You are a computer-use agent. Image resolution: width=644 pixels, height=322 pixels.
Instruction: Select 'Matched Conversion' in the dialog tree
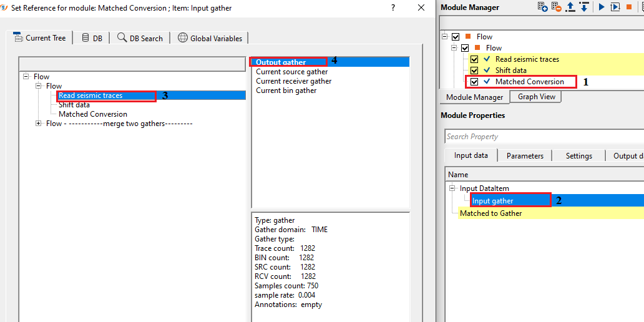click(x=93, y=114)
